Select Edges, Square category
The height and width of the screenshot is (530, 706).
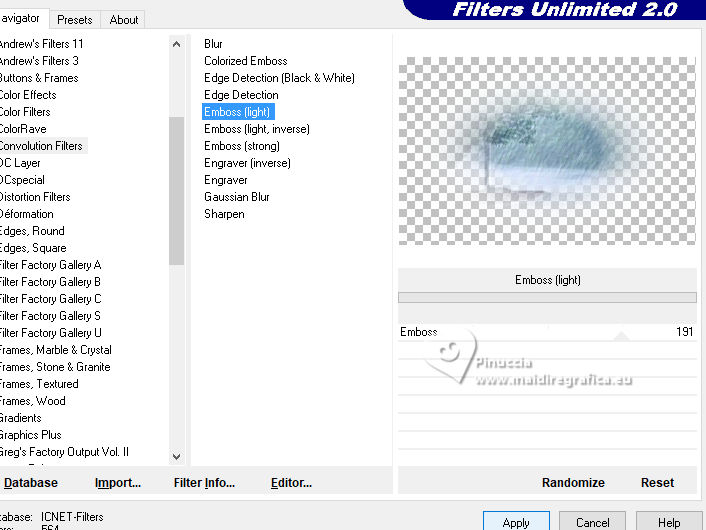click(x=33, y=248)
